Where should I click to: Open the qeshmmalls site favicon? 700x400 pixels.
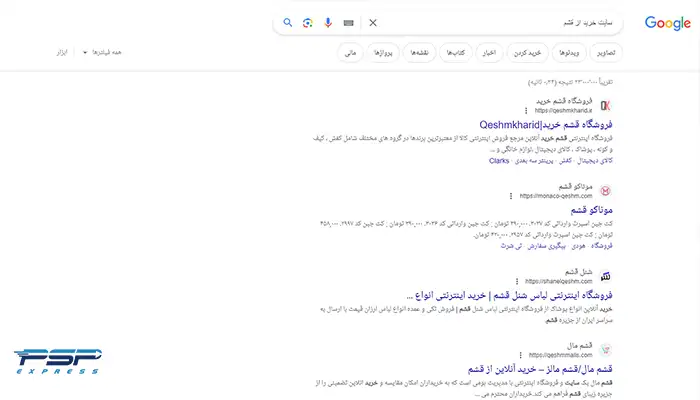click(605, 350)
